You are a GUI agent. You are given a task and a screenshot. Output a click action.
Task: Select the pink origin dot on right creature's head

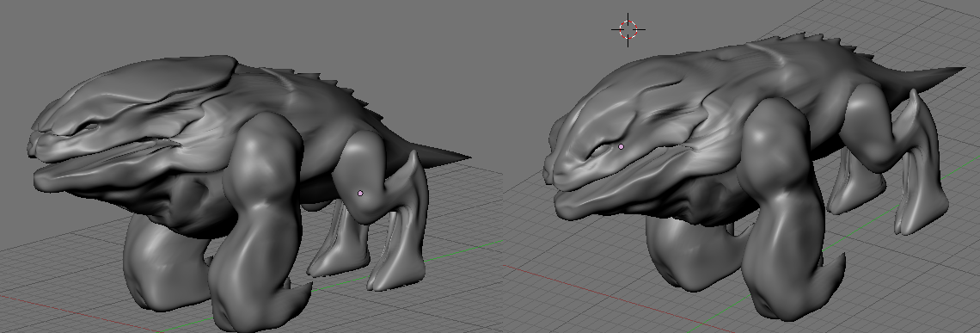coord(621,146)
